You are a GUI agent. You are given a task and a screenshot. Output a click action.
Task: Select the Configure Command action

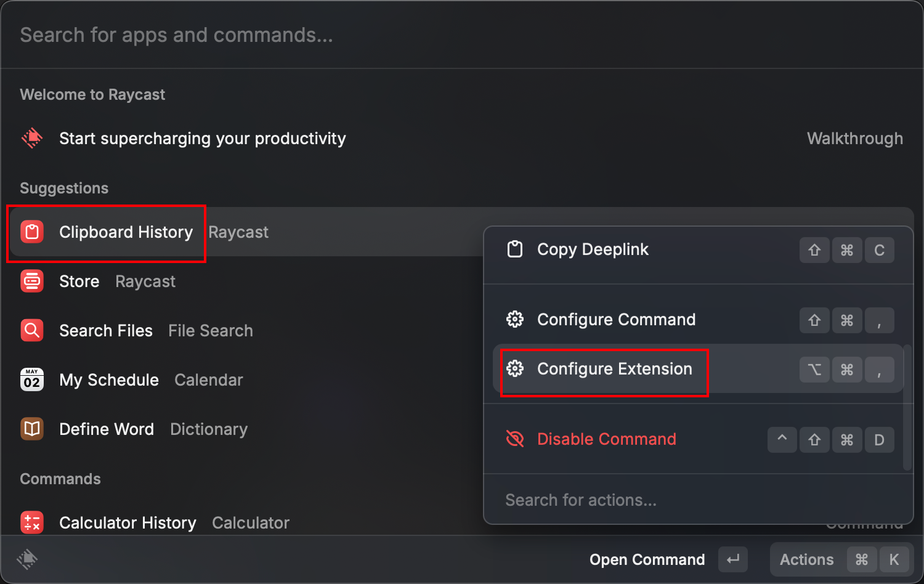tap(699, 320)
